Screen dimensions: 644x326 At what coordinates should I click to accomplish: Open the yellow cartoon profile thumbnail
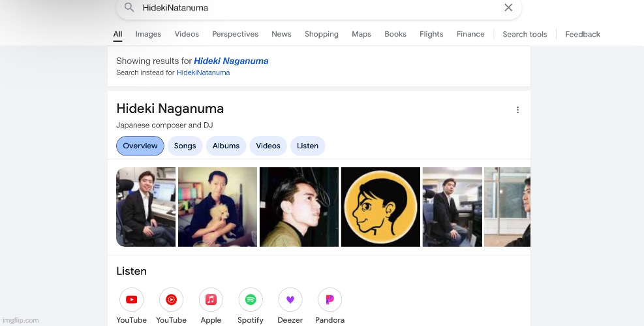click(380, 207)
